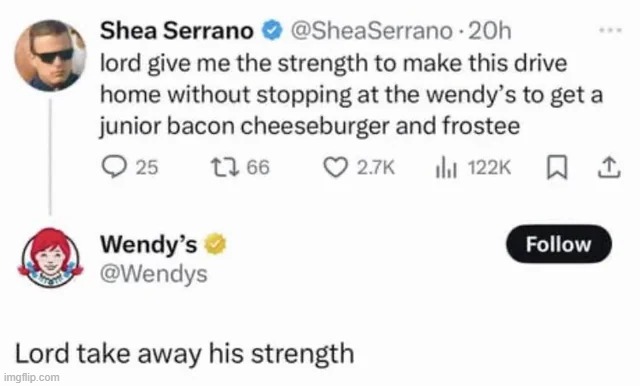This screenshot has width=640, height=386.
Task: Open the @SheaSerrano handle link
Action: click(371, 31)
